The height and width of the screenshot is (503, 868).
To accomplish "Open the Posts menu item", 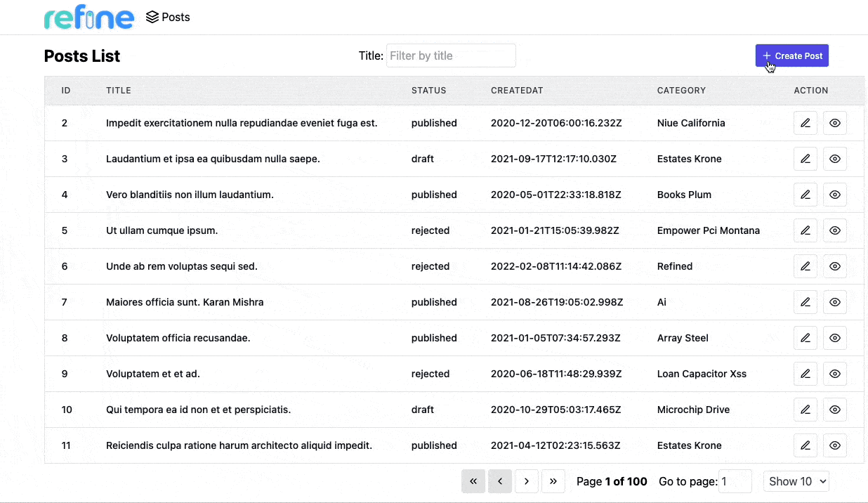I will (168, 17).
